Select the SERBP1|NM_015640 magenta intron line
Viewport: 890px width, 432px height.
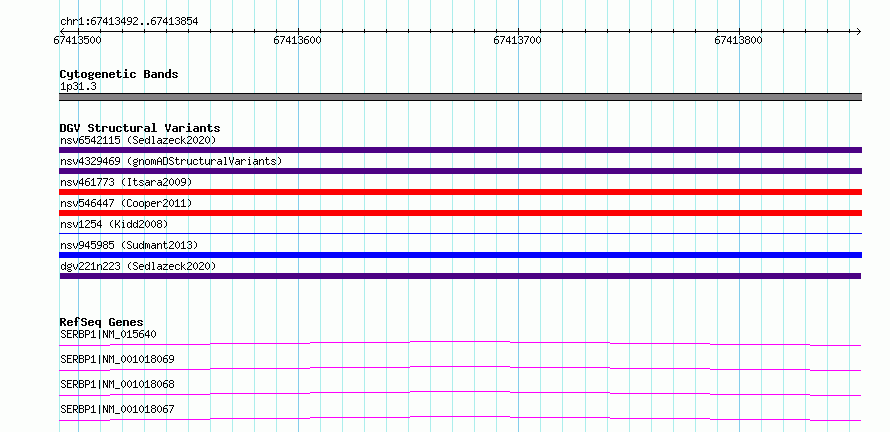[x=460, y=343]
